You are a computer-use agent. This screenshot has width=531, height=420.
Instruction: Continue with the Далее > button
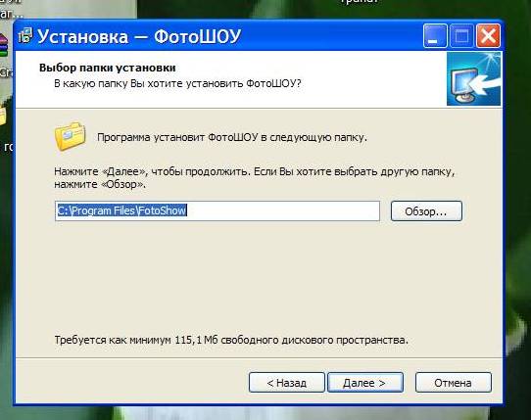365,383
